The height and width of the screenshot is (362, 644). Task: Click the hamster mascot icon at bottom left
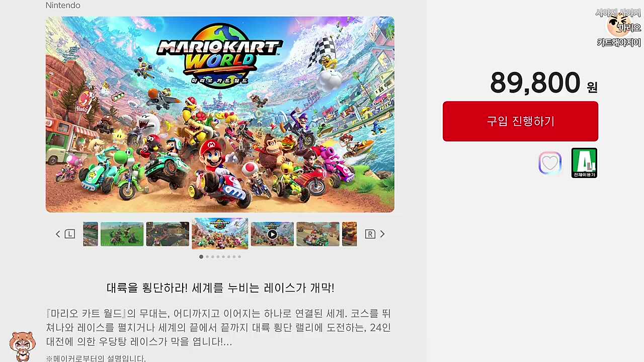22,346
